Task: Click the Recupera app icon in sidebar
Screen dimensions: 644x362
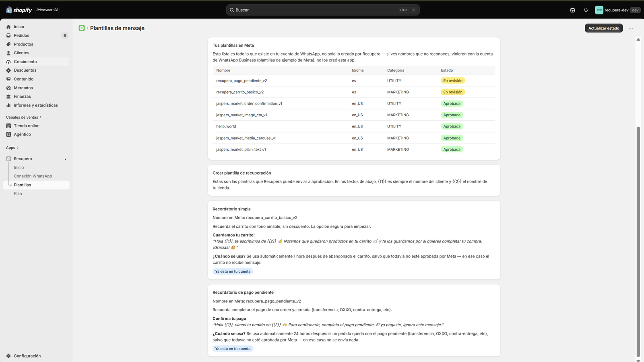Action: coord(8,159)
